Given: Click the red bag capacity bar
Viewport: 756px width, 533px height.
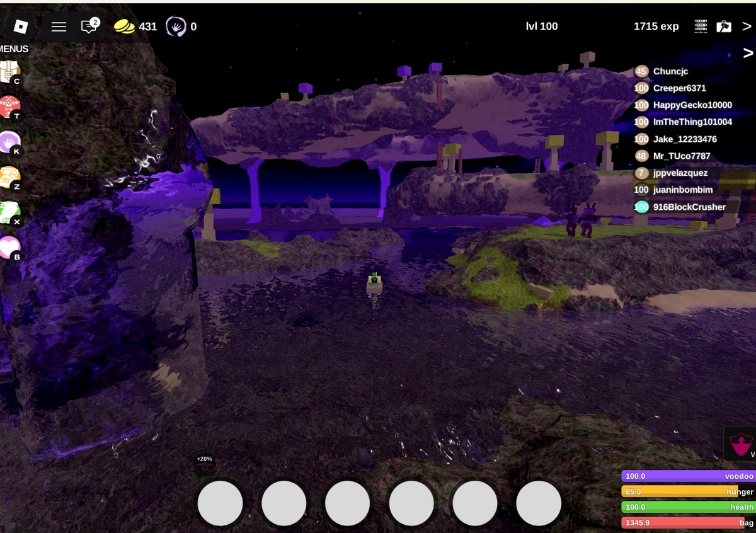Looking at the screenshot, I should pyautogui.click(x=689, y=523).
